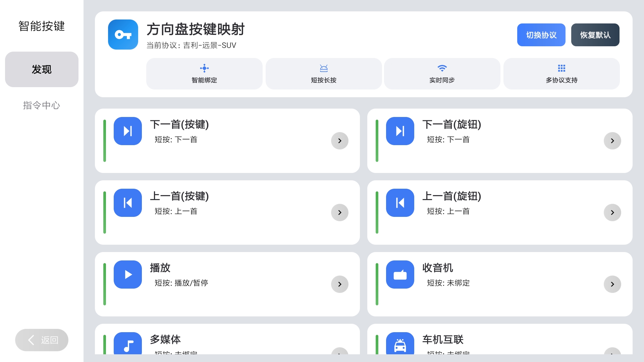The image size is (644, 362).
Task: Select the 短按长按 feature icon
Action: click(x=323, y=73)
